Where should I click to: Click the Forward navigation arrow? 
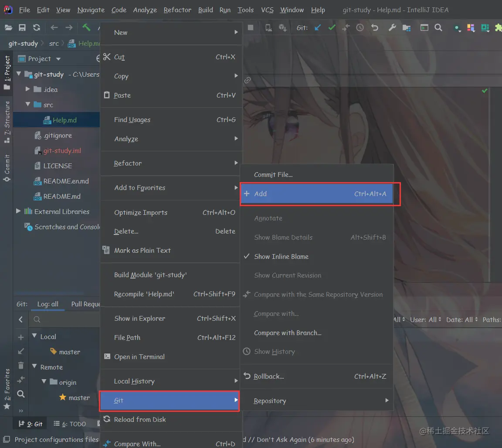tap(69, 28)
